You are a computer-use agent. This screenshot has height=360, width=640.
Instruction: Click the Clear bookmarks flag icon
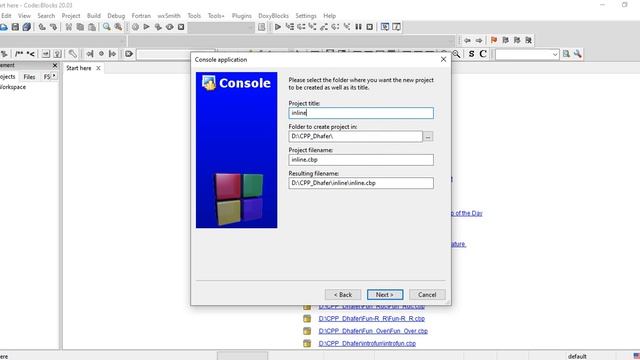[529, 40]
